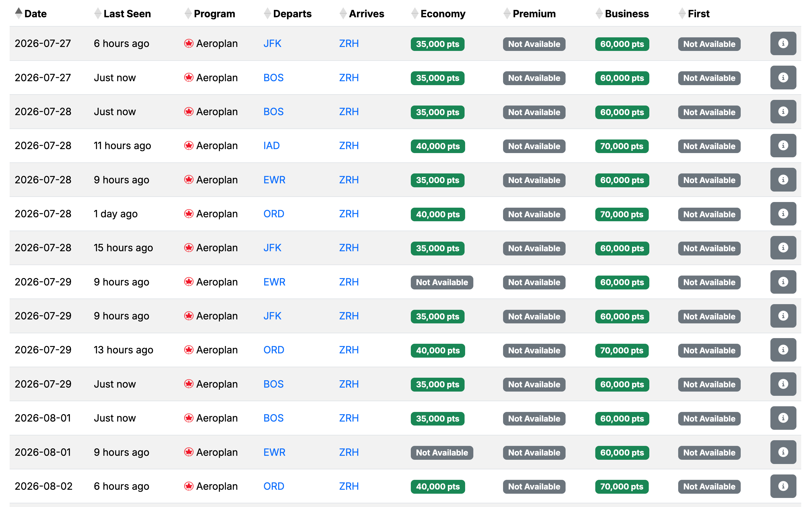Click info icon for IAD to ZRH row
The height and width of the screenshot is (507, 812).
click(x=783, y=145)
